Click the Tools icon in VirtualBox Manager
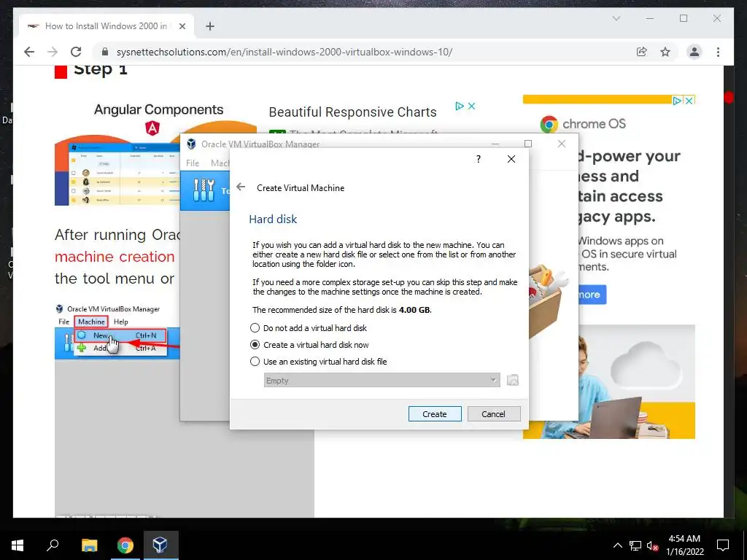The height and width of the screenshot is (560, 747). [204, 190]
